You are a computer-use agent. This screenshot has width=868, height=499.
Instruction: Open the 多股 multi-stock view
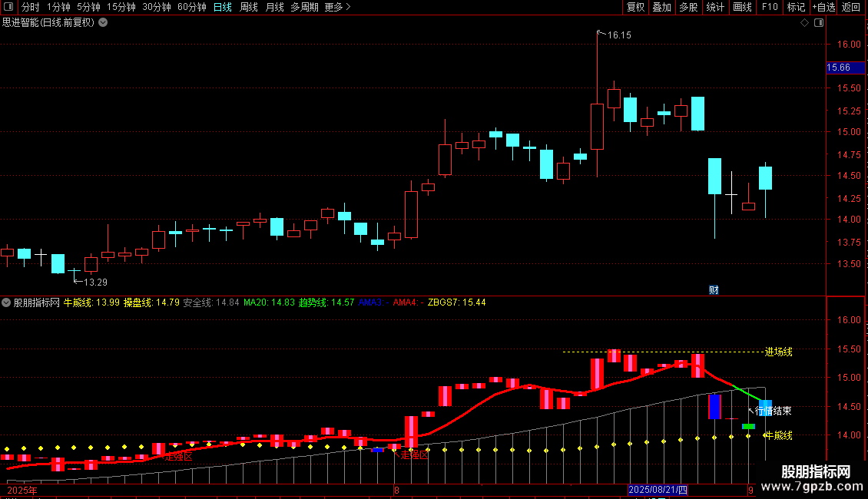click(688, 7)
